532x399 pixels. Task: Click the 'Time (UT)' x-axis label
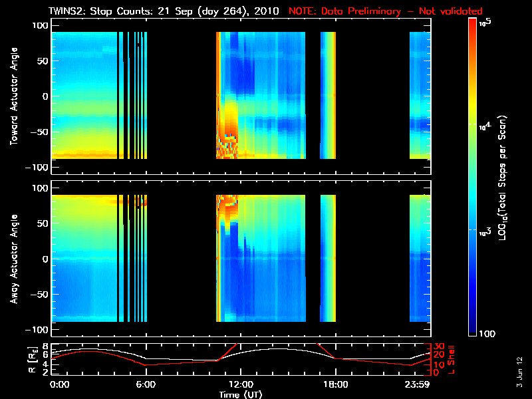click(x=241, y=394)
